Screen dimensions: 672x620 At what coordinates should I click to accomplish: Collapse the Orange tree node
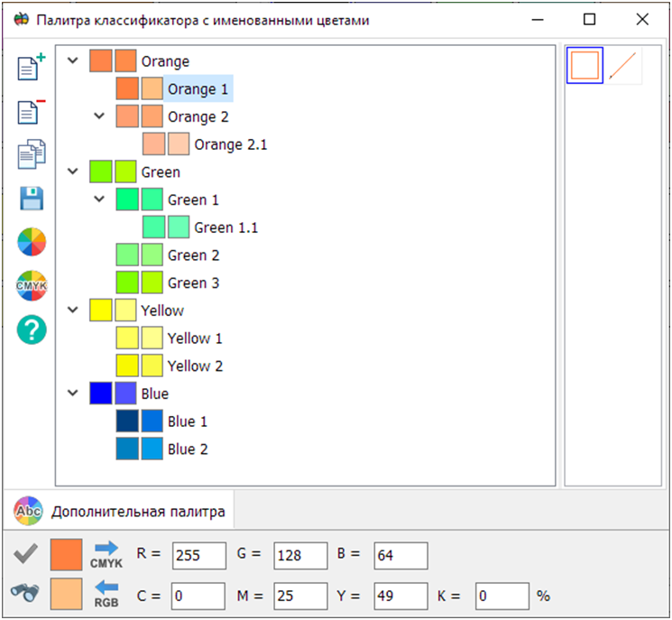click(x=74, y=61)
